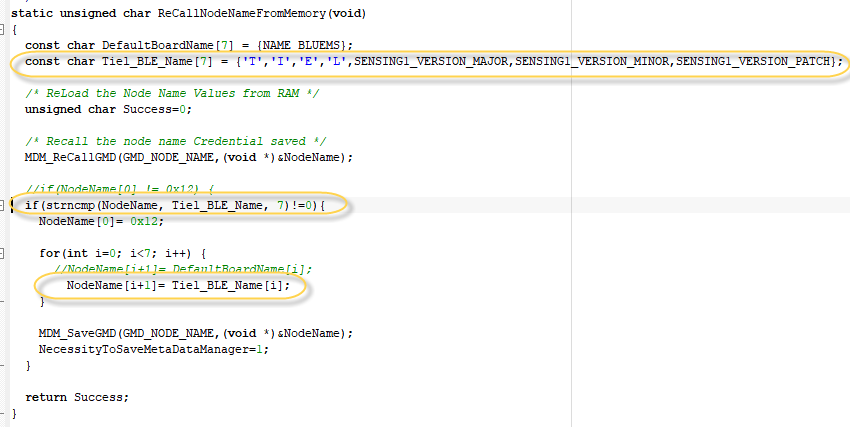Viewport: 850px width, 427px height.
Task: Click the MDM_ReCallGMD function call
Action: [x=189, y=158]
